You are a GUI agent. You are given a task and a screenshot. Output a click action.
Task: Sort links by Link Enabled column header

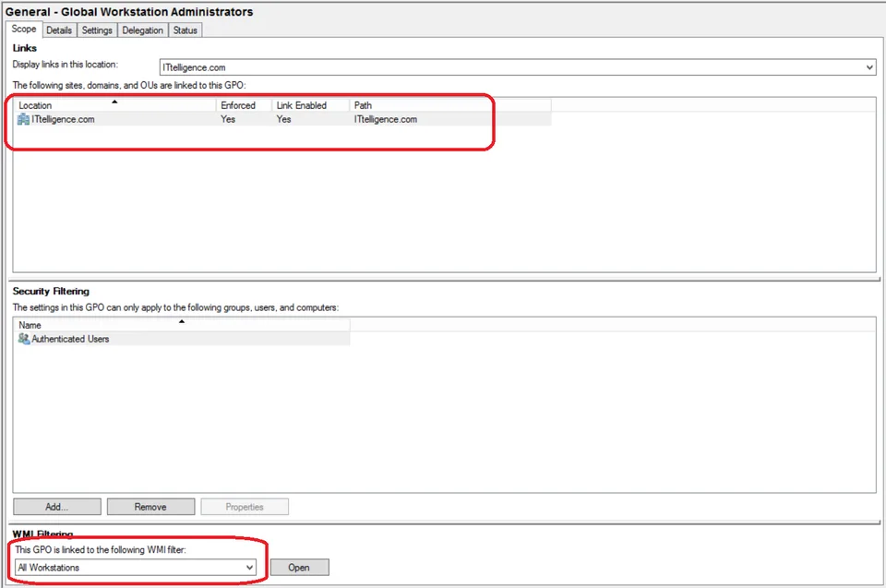(311, 105)
